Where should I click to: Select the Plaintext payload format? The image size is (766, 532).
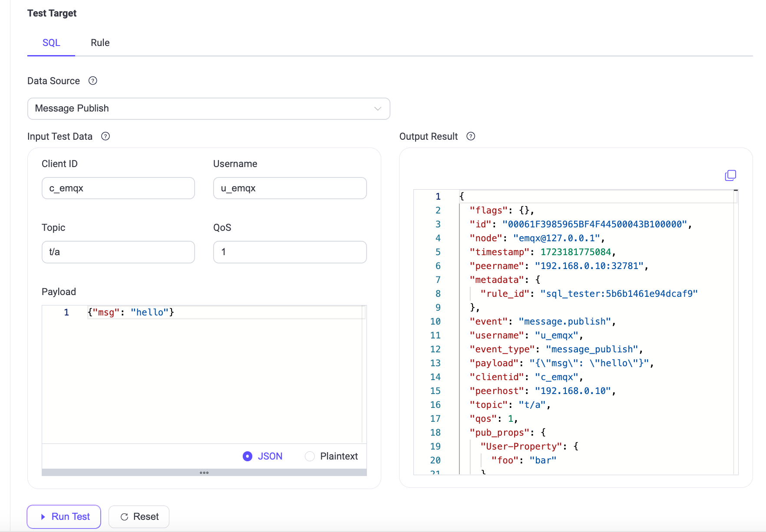tap(310, 456)
